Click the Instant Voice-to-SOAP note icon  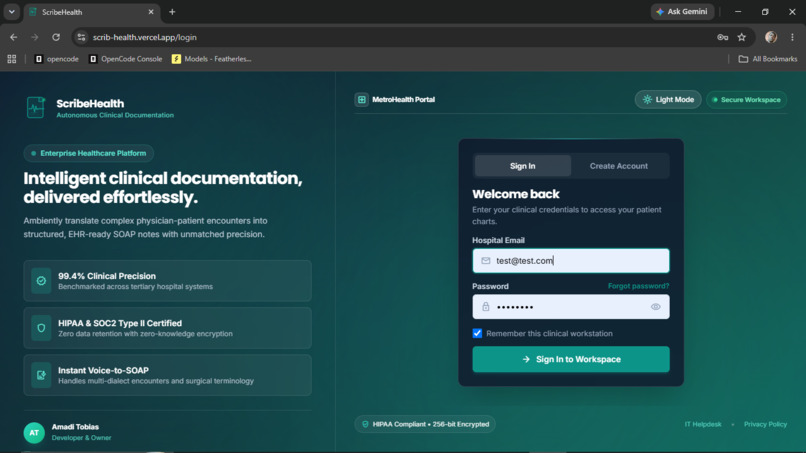coord(41,375)
